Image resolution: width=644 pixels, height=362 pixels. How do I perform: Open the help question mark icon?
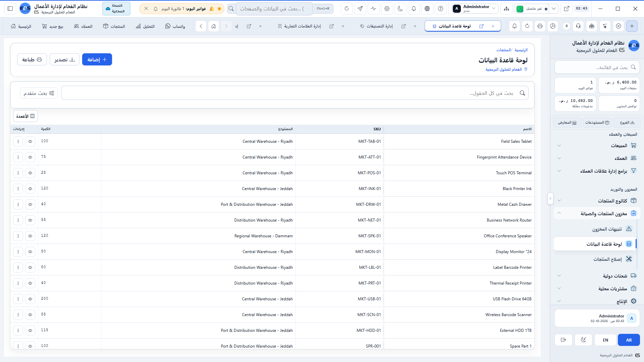click(440, 9)
